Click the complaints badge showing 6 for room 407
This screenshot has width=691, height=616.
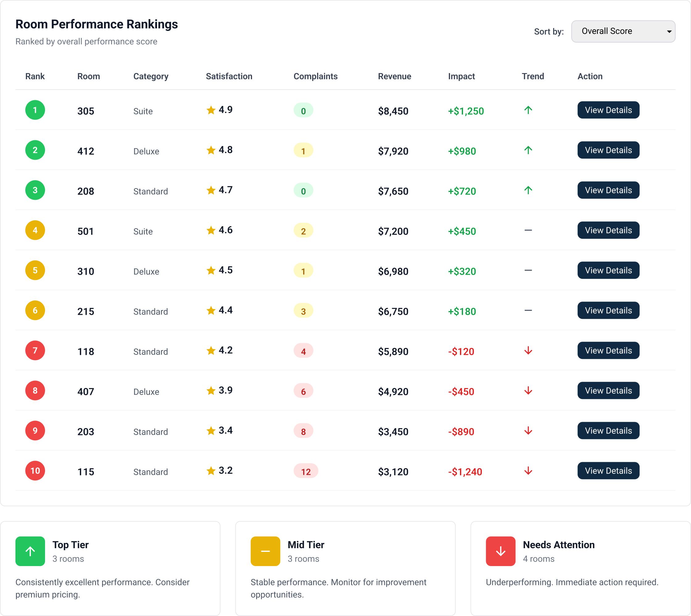point(303,391)
